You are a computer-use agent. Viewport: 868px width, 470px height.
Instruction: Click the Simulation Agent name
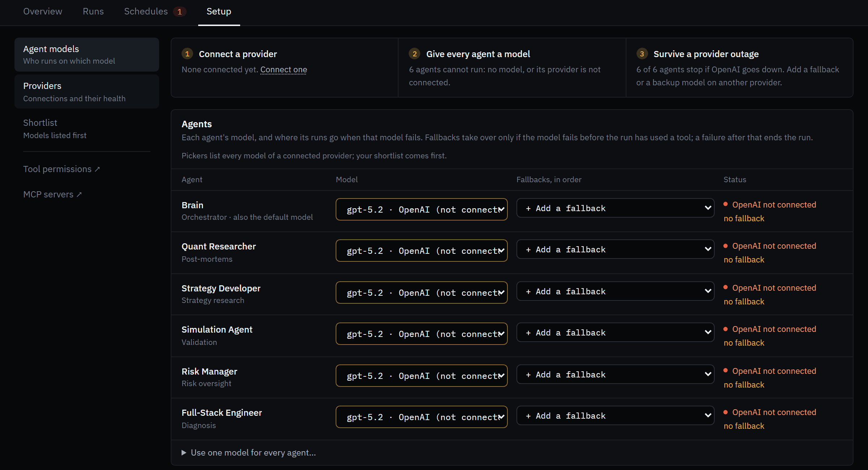217,329
